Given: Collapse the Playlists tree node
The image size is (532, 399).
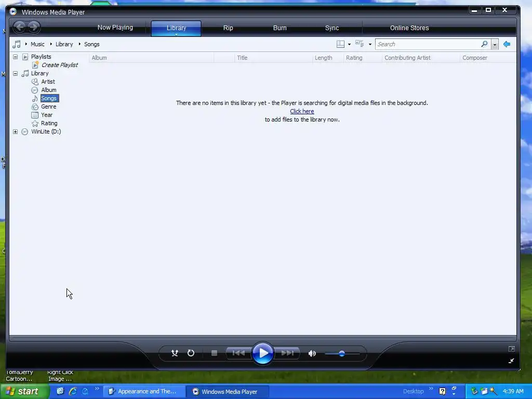Looking at the screenshot, I should [x=15, y=57].
